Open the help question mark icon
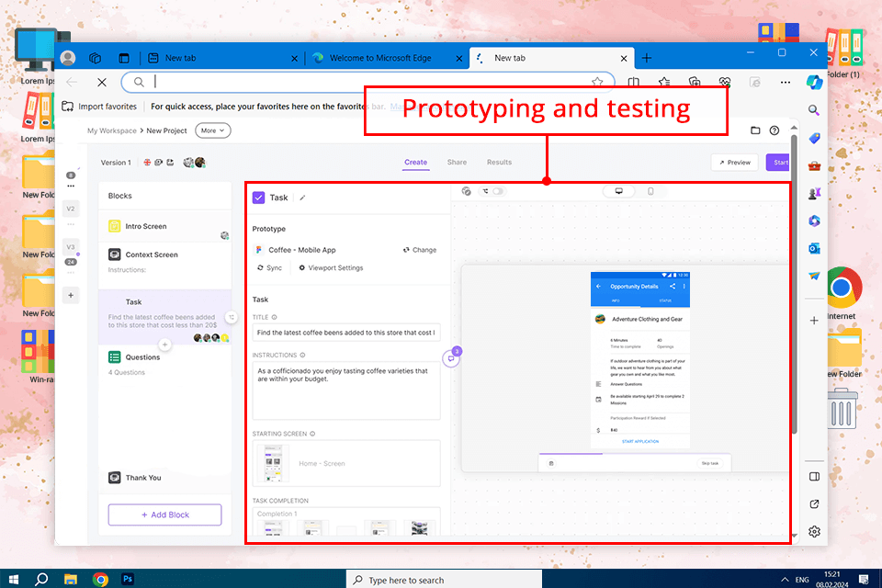This screenshot has height=588, width=882. pos(775,130)
